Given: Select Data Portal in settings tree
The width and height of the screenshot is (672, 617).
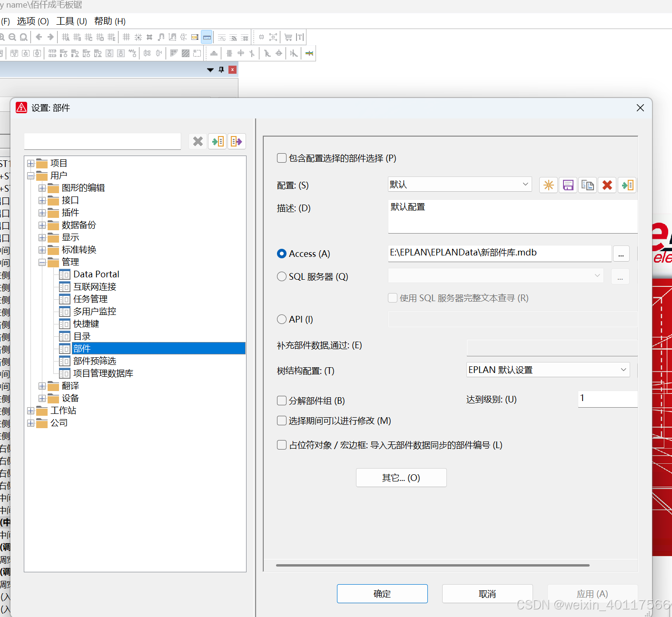Looking at the screenshot, I should tap(96, 274).
